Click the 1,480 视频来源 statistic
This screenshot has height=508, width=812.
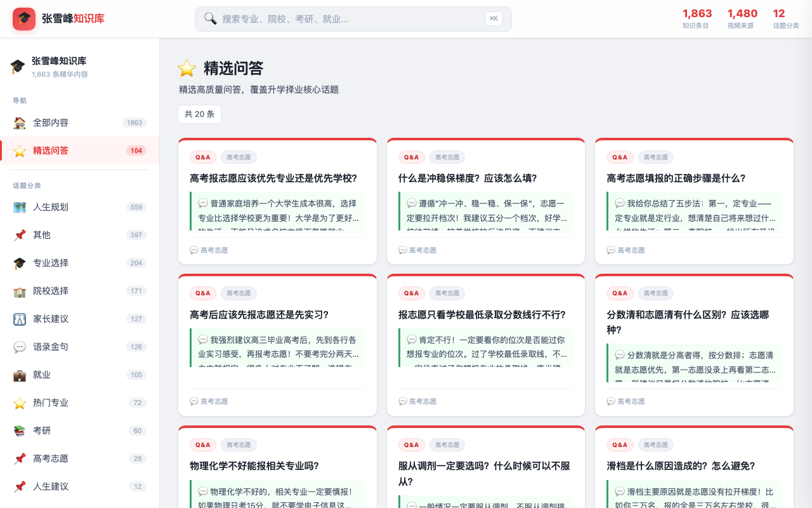(x=742, y=18)
